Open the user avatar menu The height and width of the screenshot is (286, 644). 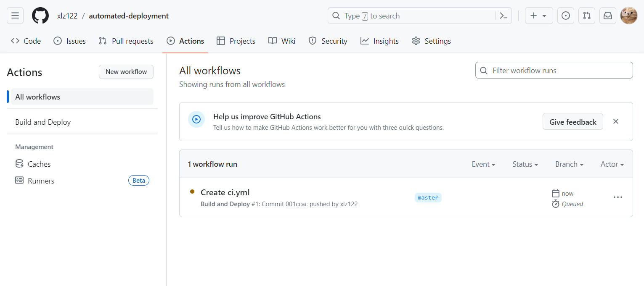(629, 16)
